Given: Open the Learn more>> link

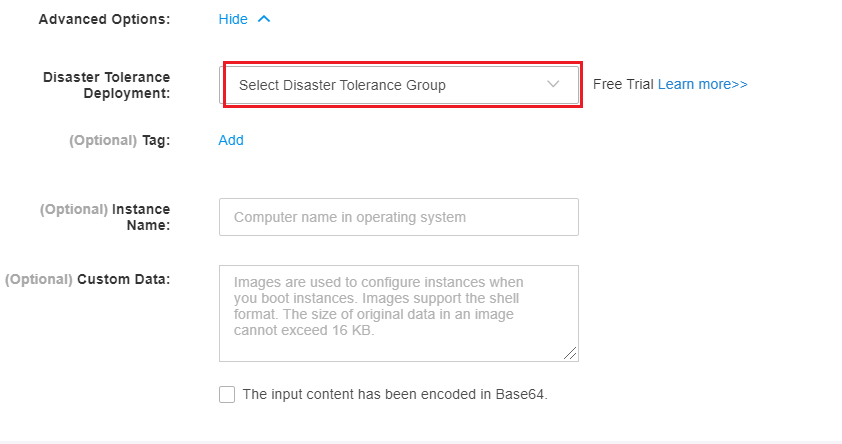Looking at the screenshot, I should pyautogui.click(x=702, y=84).
